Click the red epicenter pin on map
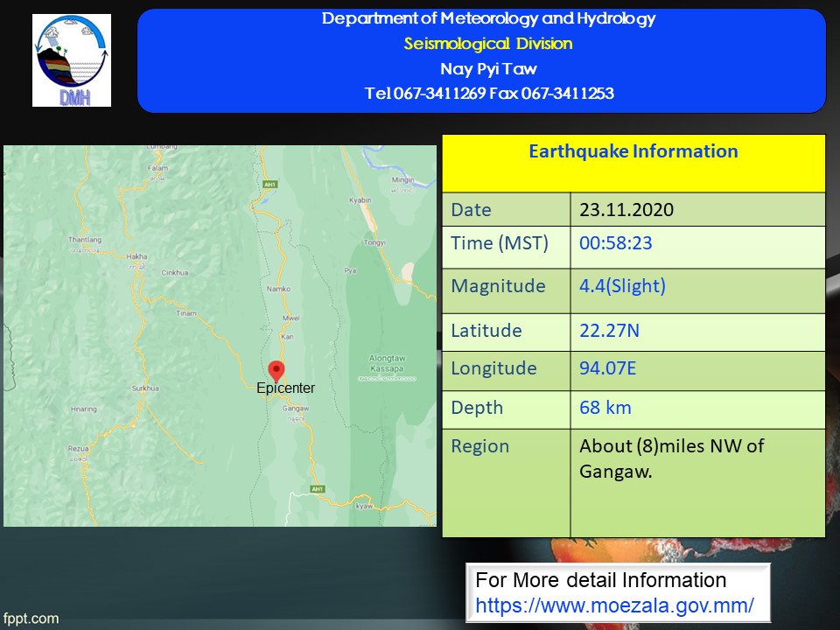Image resolution: width=840 pixels, height=630 pixels. pos(276,371)
